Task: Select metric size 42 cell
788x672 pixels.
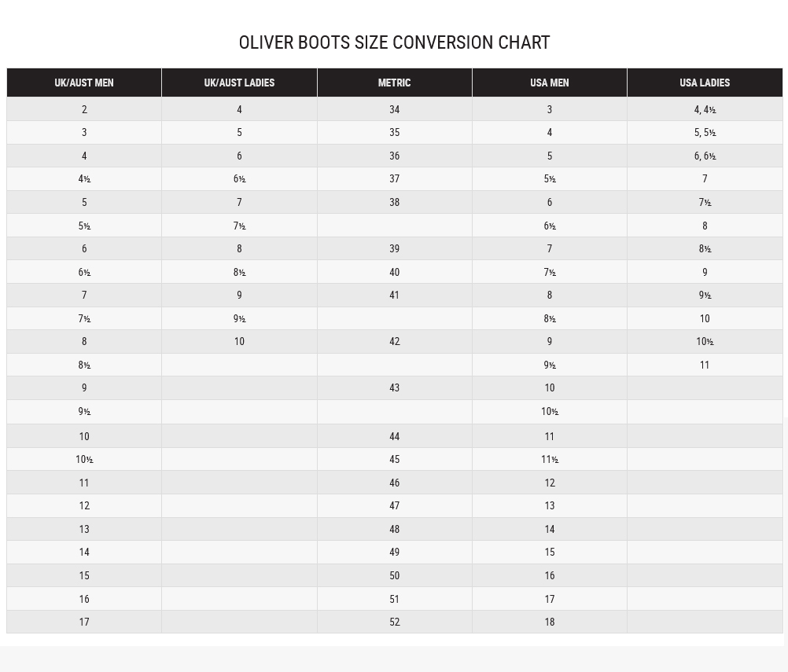Action: [394, 342]
